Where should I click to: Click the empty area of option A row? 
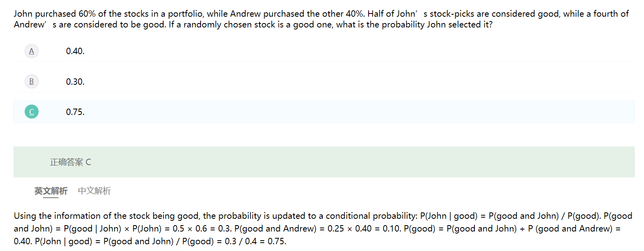tap(318, 51)
